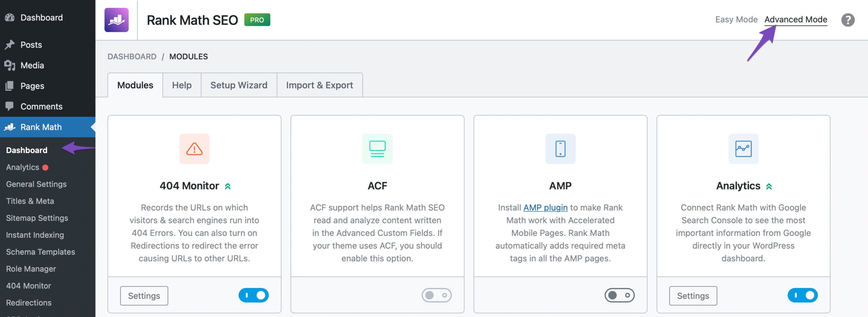Click the Analytics chart module icon
Screen dimensions: 868x317
[743, 149]
